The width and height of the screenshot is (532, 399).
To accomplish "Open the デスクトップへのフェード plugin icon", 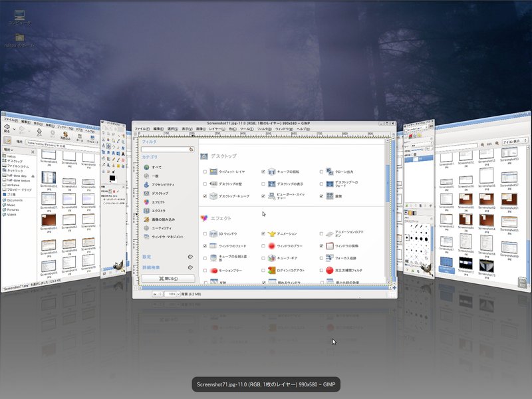I will [x=330, y=184].
